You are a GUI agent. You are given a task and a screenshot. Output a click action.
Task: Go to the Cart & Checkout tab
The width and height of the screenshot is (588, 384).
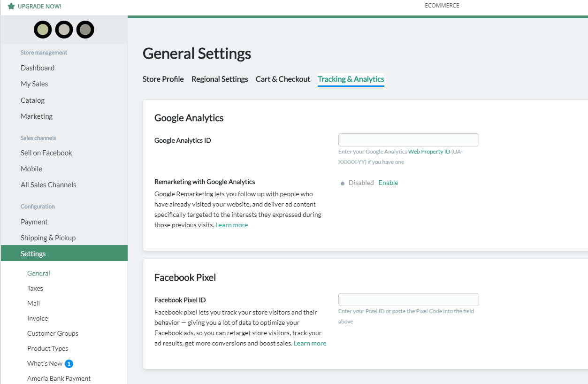coord(283,79)
